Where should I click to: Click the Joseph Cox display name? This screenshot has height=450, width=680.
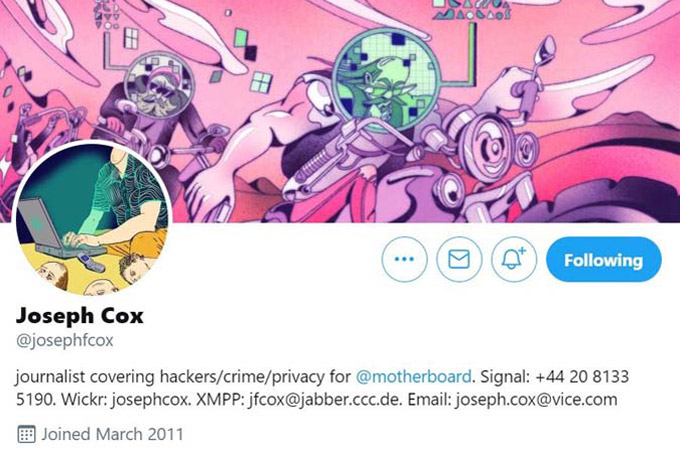click(x=80, y=316)
